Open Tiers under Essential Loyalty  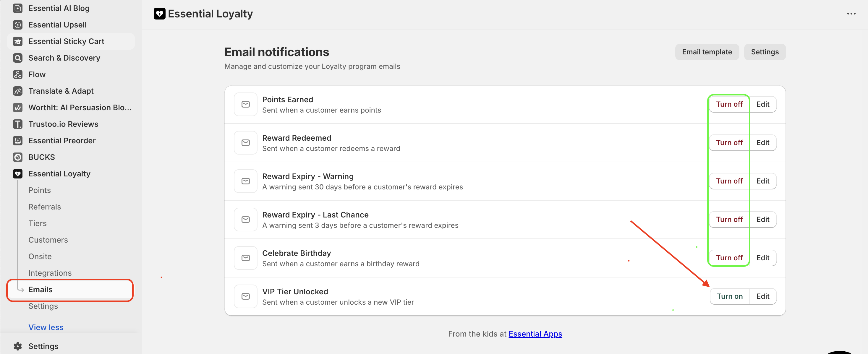click(x=38, y=223)
